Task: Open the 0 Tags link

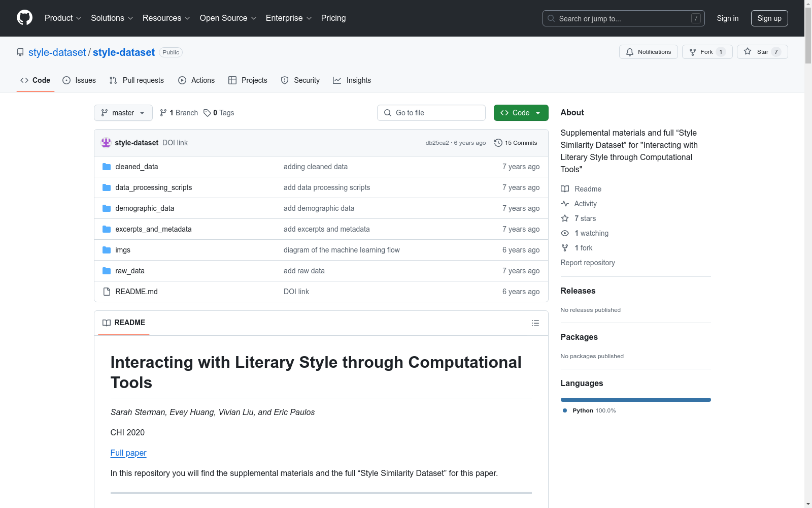Action: point(219,113)
